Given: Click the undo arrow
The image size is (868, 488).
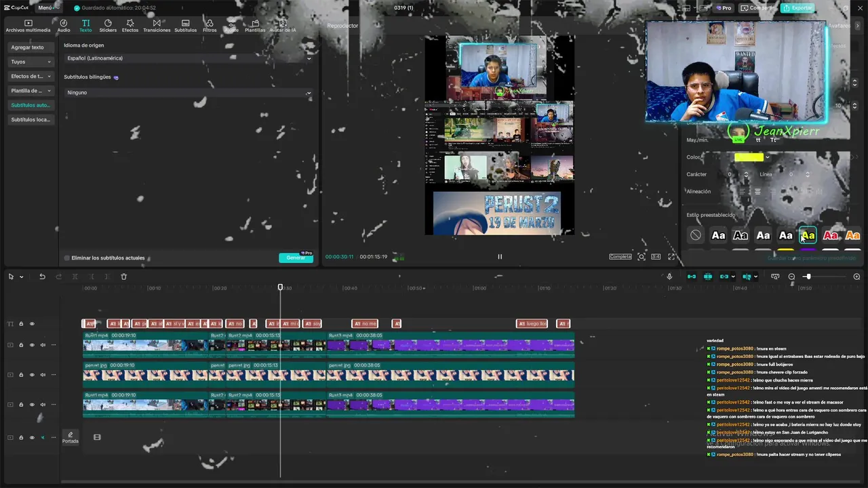Looking at the screenshot, I should pyautogui.click(x=42, y=277).
